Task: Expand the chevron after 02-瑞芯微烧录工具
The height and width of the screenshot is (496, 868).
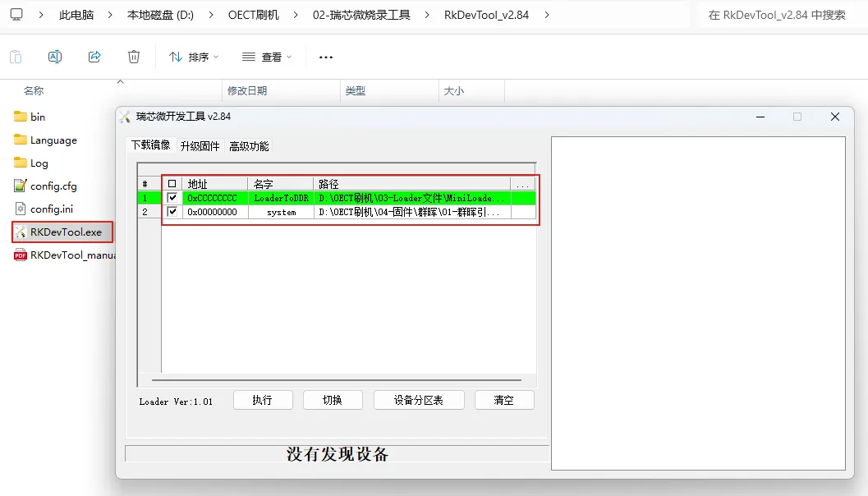Action: click(427, 15)
